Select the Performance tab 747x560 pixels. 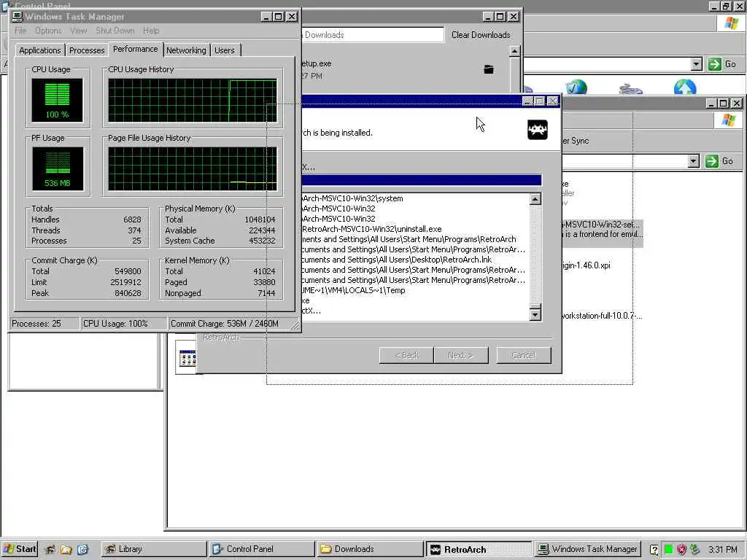pos(135,49)
